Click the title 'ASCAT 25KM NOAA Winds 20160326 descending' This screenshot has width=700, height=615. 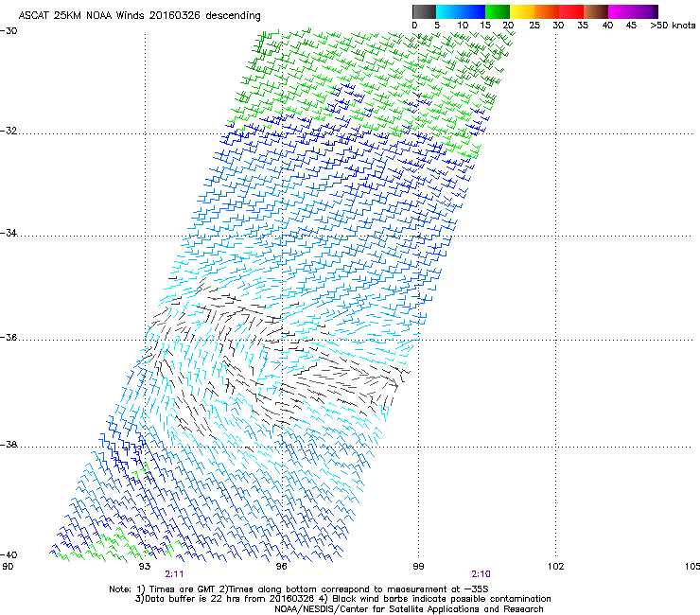pyautogui.click(x=139, y=15)
